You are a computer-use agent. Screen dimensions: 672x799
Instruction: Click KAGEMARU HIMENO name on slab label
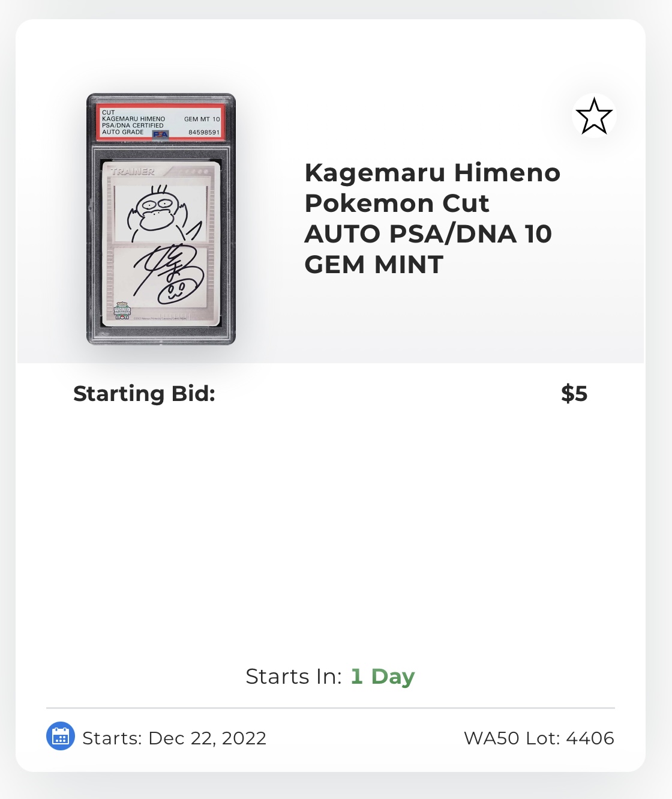click(x=133, y=119)
